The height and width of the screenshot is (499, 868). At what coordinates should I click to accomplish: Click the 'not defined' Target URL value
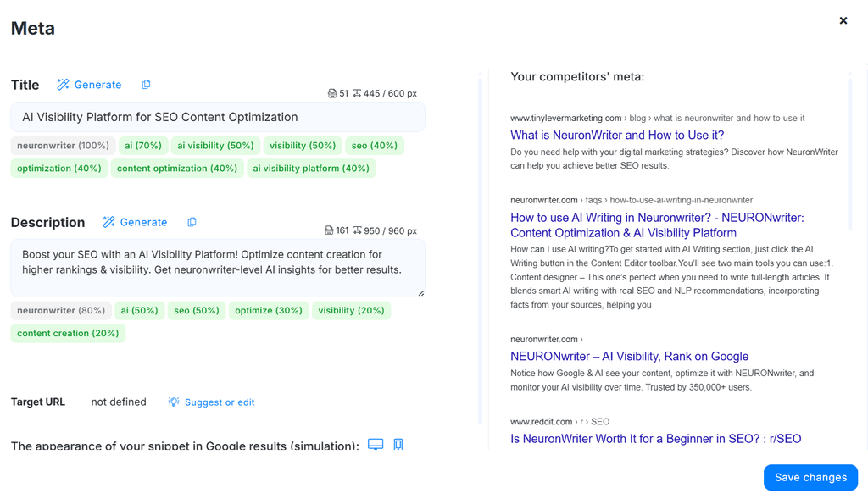tap(119, 402)
